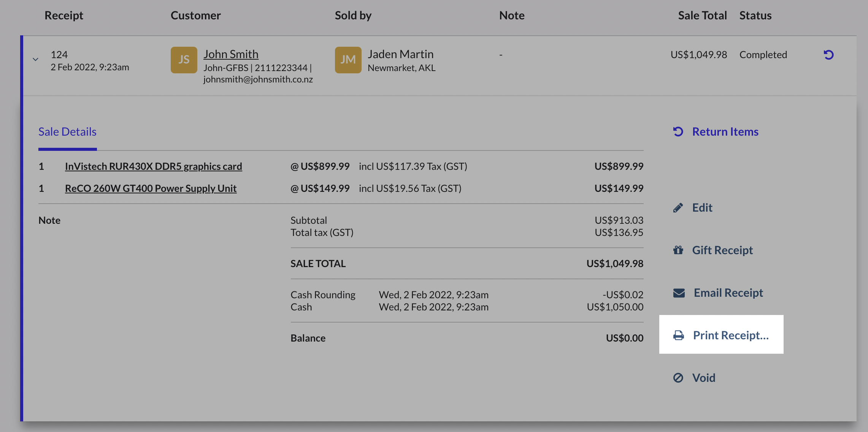Viewport: 868px width, 432px height.
Task: Click the Print Receipt printer icon
Action: [x=678, y=335]
